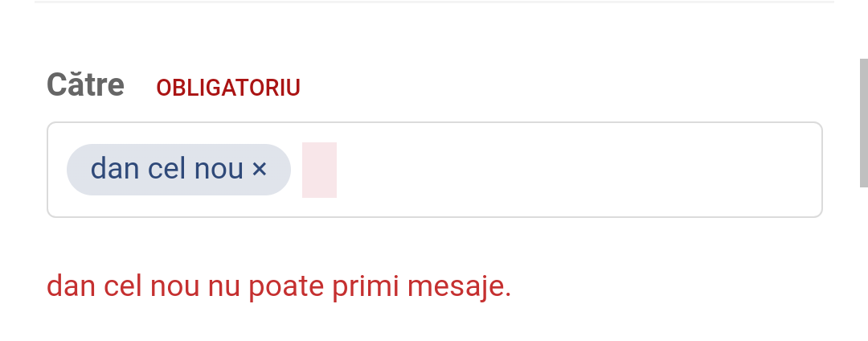Click the pink highlighted text entry box
The image size is (868, 341).
click(319, 170)
